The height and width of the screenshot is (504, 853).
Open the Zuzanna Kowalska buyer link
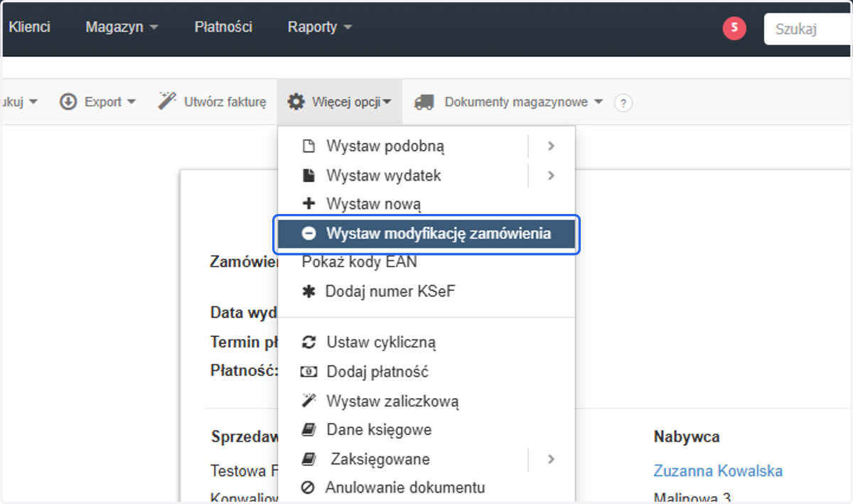718,471
